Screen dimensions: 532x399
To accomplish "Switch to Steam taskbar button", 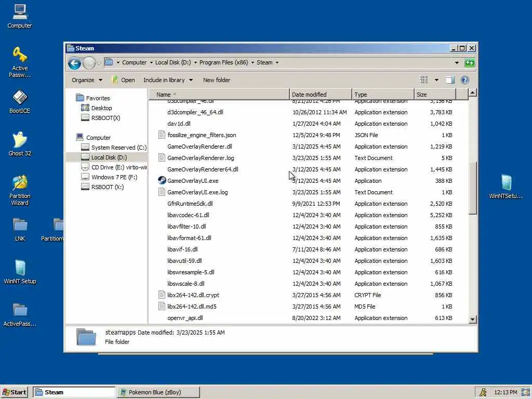I will (x=74, y=392).
